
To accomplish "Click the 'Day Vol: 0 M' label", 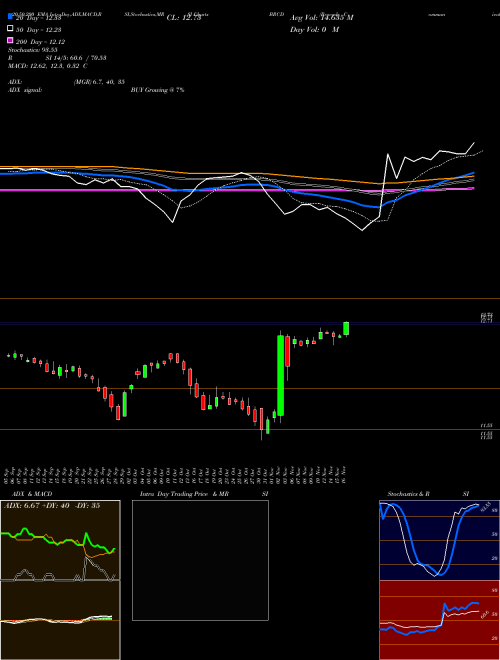I will pyautogui.click(x=314, y=30).
